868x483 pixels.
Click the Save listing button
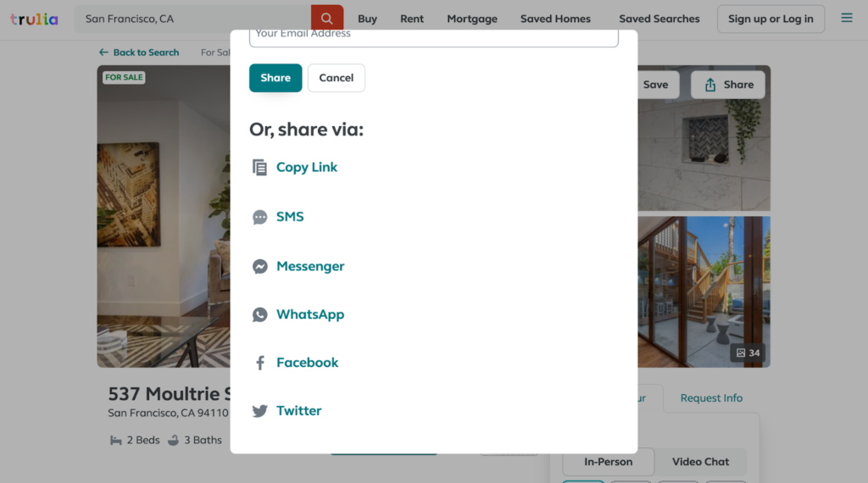click(x=658, y=85)
